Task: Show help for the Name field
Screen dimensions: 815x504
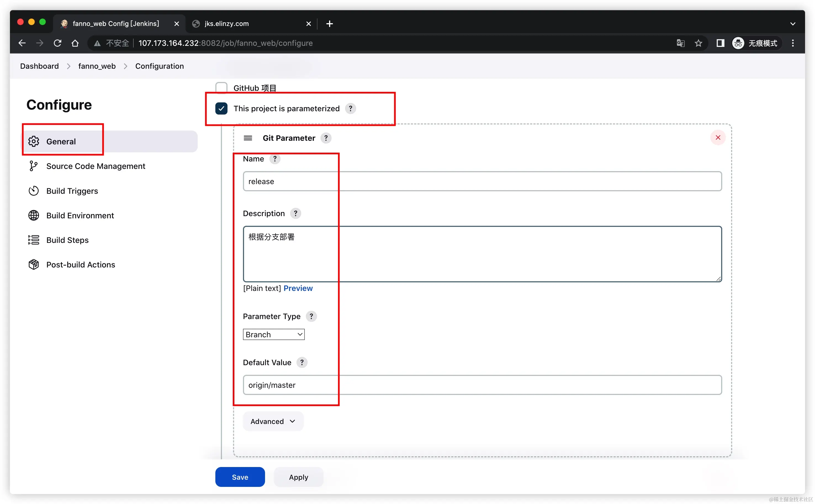Action: (x=275, y=159)
